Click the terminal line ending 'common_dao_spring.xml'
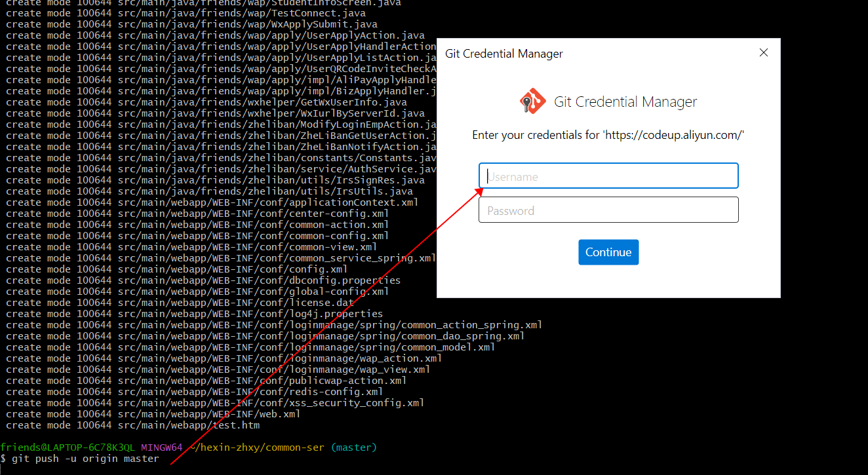The image size is (868, 475). tap(266, 336)
